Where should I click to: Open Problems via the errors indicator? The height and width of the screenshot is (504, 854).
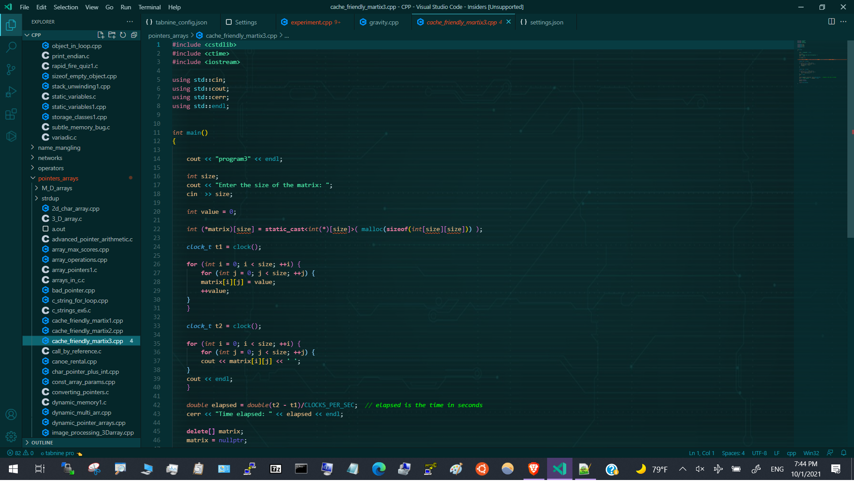tap(20, 453)
